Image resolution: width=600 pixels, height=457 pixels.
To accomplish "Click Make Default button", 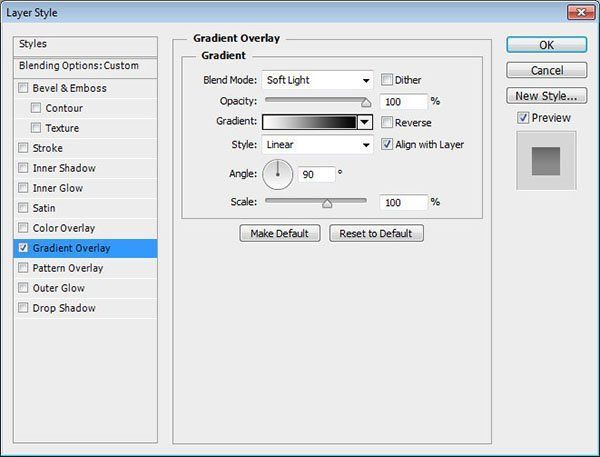I will (280, 233).
